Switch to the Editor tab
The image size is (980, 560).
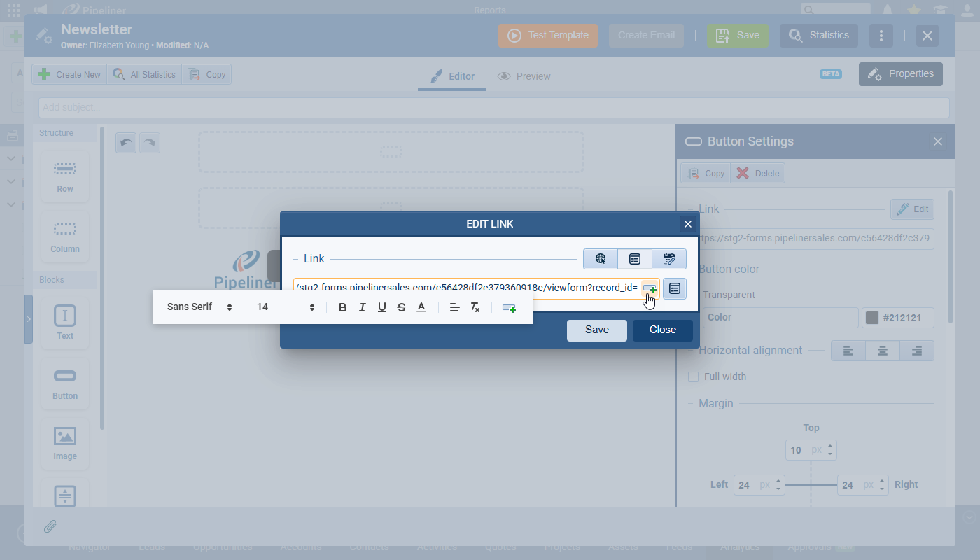(452, 76)
